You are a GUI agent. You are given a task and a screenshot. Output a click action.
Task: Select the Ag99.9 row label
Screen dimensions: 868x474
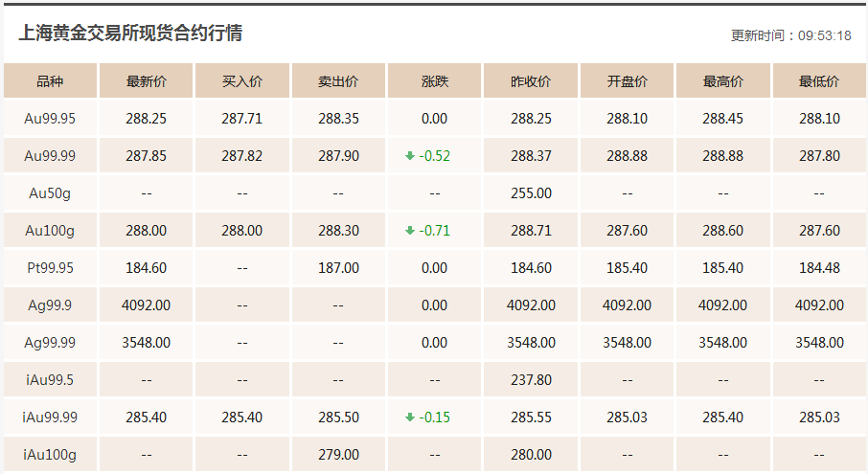click(50, 305)
